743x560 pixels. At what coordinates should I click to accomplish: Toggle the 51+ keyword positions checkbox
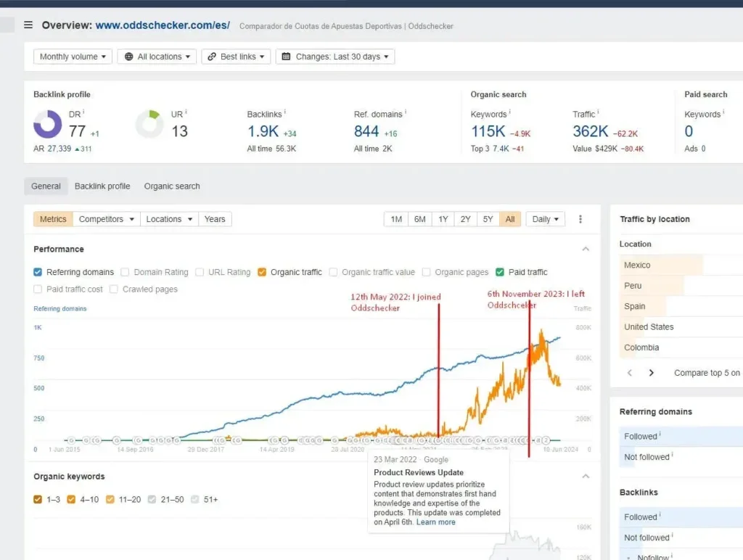pyautogui.click(x=194, y=499)
